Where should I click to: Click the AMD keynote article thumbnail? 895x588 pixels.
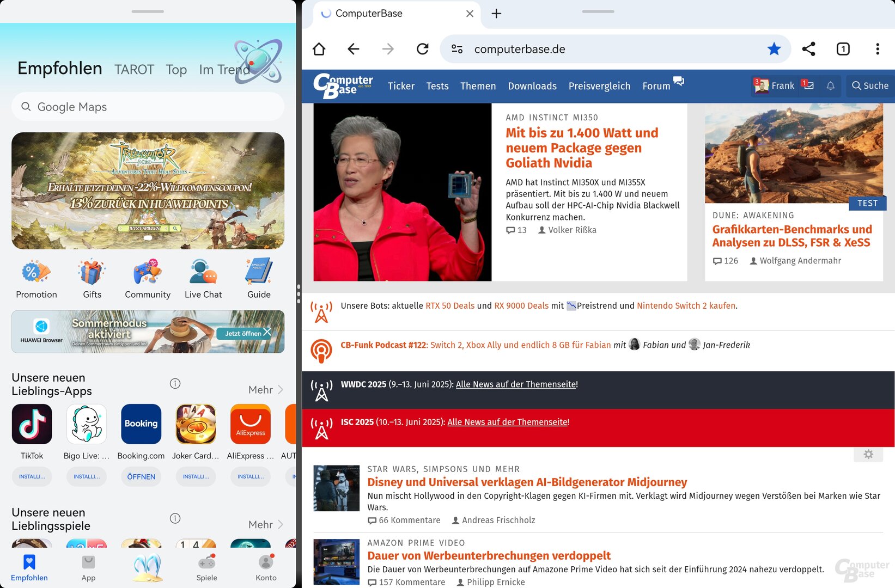(x=403, y=192)
